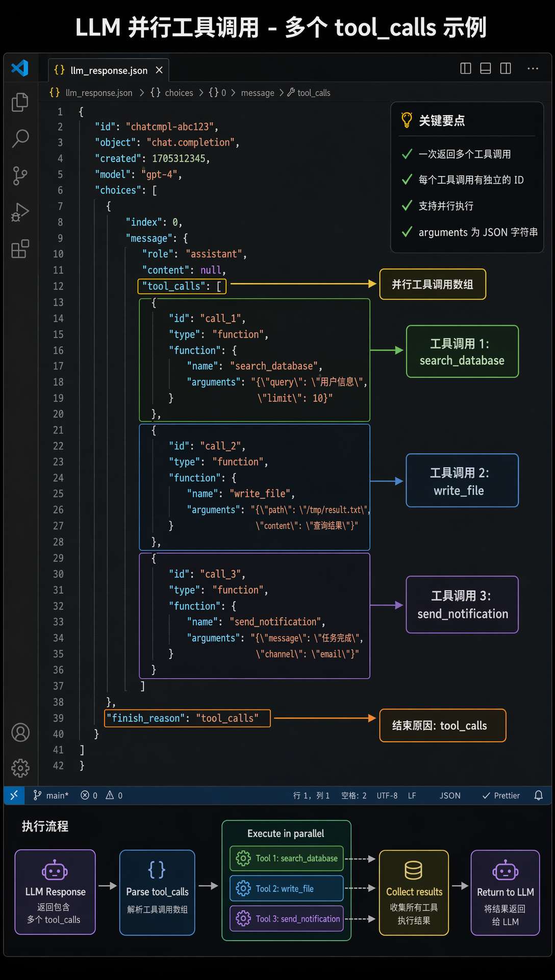Open the Source Control branch icon

click(x=20, y=176)
